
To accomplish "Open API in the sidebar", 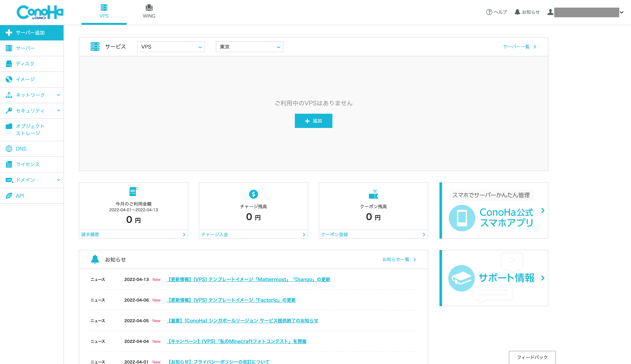I will pyautogui.click(x=32, y=196).
